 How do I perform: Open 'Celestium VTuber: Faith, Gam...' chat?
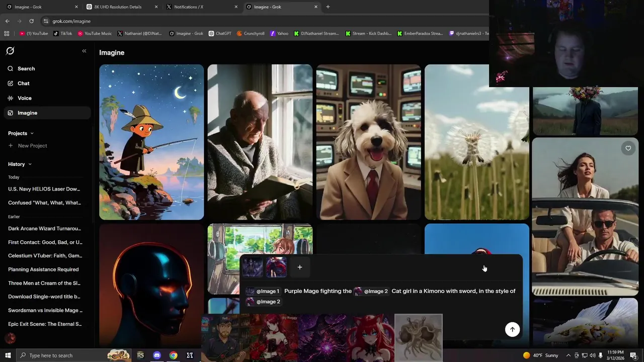pyautogui.click(x=45, y=255)
